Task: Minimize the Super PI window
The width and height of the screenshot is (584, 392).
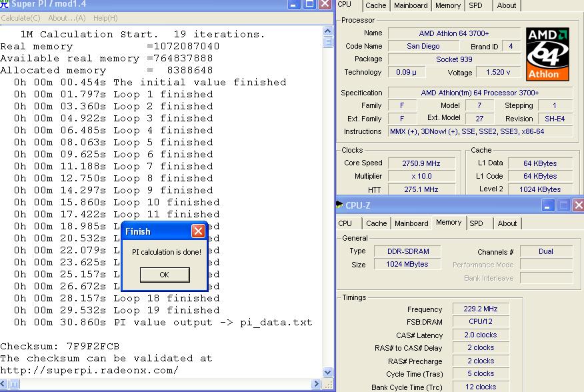Action: click(x=293, y=4)
